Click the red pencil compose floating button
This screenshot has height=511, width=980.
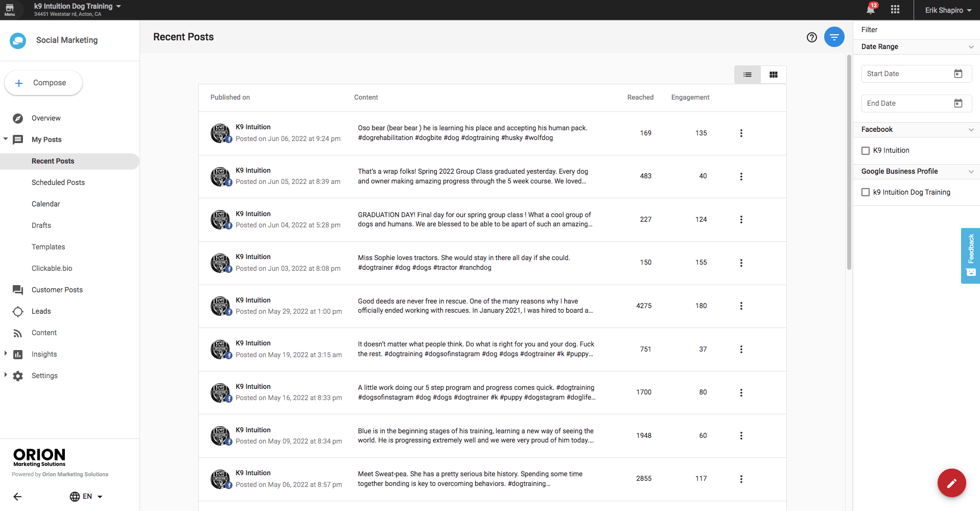click(x=951, y=483)
